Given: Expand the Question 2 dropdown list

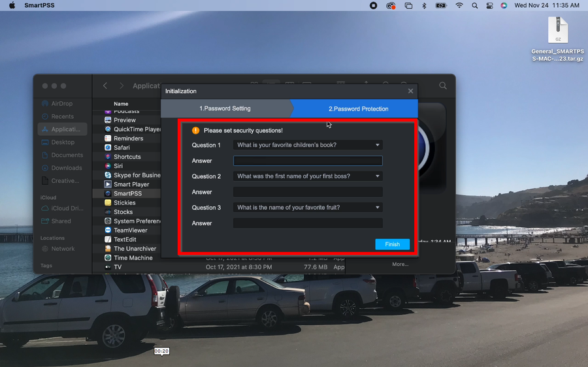Looking at the screenshot, I should coord(308,176).
